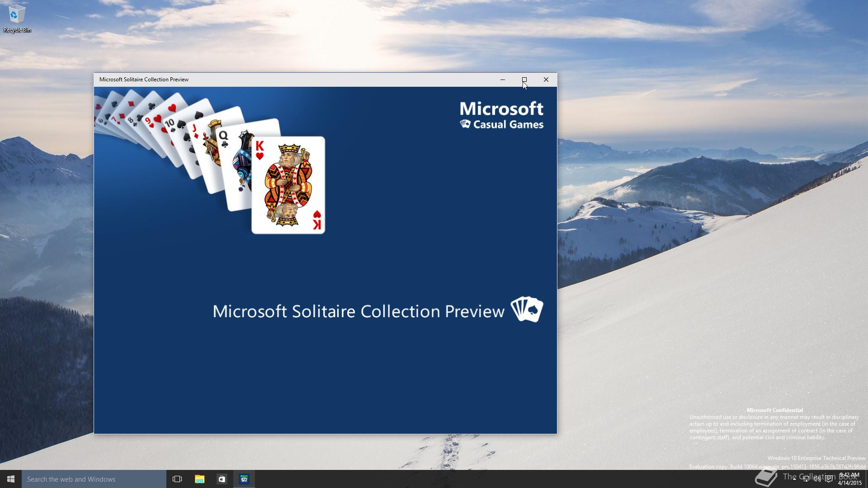Select the Solitaire Collection taskbar icon
Screen dimensions: 868x488
point(244,479)
